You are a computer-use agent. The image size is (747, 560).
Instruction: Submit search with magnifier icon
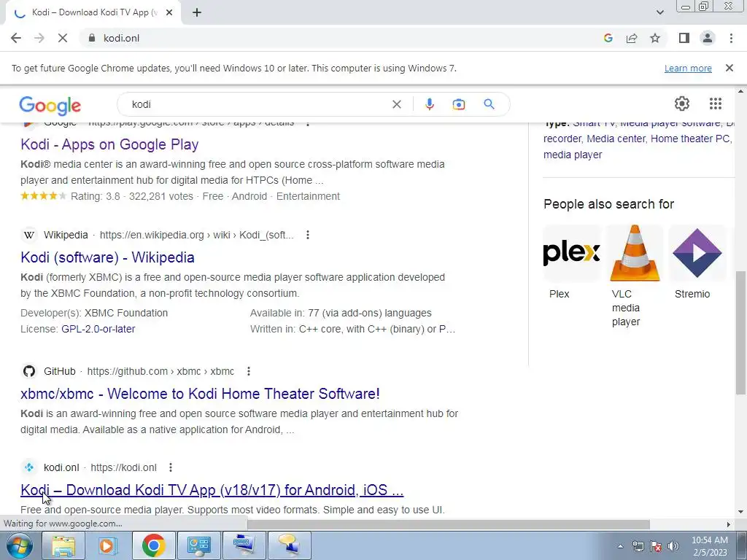click(x=489, y=104)
